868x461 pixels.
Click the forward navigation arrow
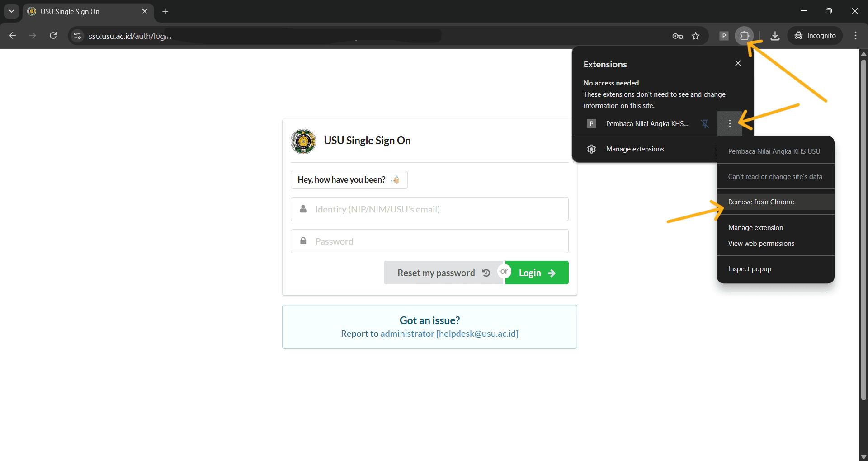coord(33,35)
